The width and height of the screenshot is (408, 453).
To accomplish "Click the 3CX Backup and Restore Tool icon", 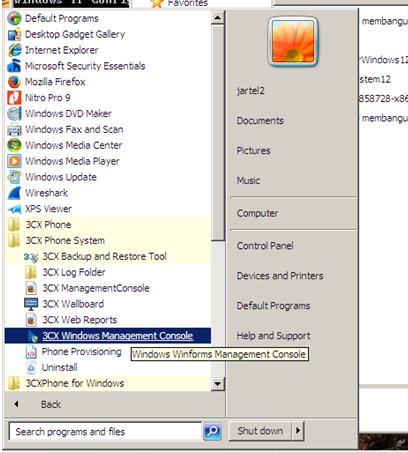I will [31, 257].
